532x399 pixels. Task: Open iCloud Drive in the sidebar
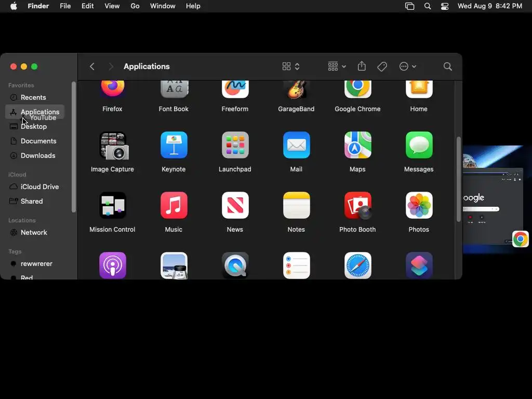(35, 187)
